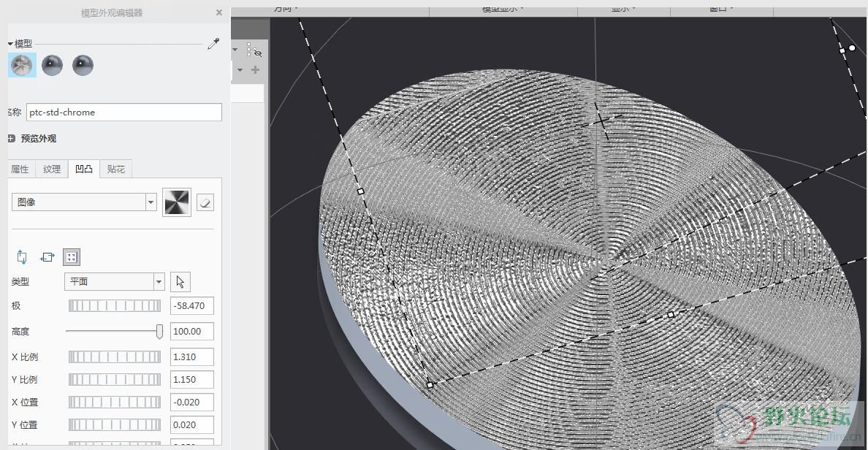868x450 pixels.
Task: Click the 极 value field -58.470
Action: click(x=191, y=305)
